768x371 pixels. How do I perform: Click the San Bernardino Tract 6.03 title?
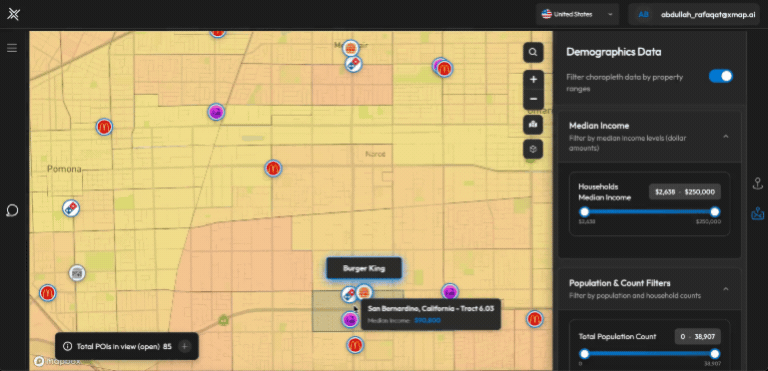pos(431,308)
